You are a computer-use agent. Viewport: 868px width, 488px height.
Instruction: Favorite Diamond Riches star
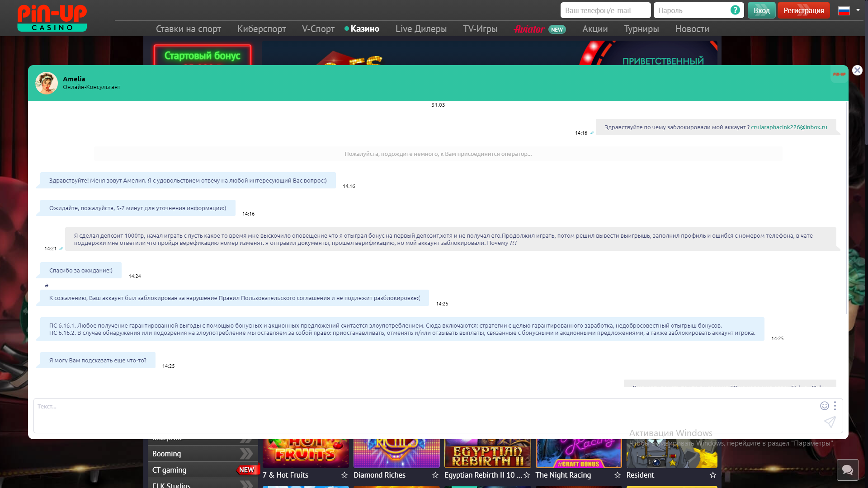(435, 475)
